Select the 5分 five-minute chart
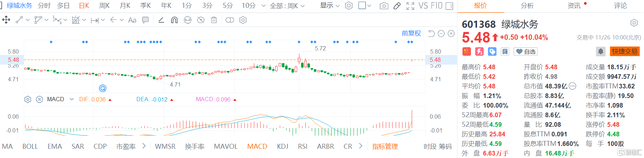This screenshot has width=644, height=158. coord(228,6)
